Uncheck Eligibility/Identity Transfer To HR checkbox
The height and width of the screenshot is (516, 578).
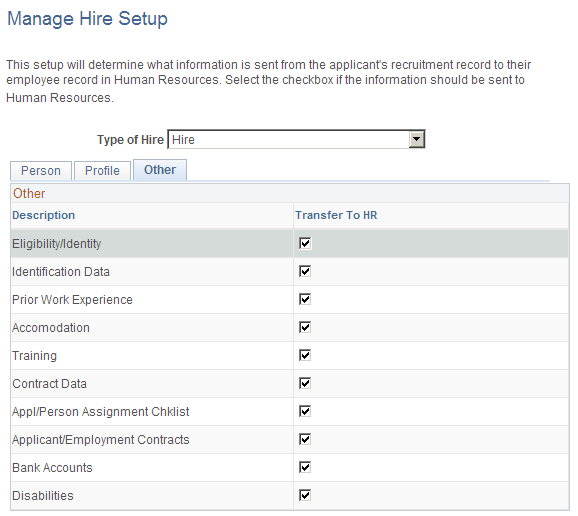[x=305, y=243]
